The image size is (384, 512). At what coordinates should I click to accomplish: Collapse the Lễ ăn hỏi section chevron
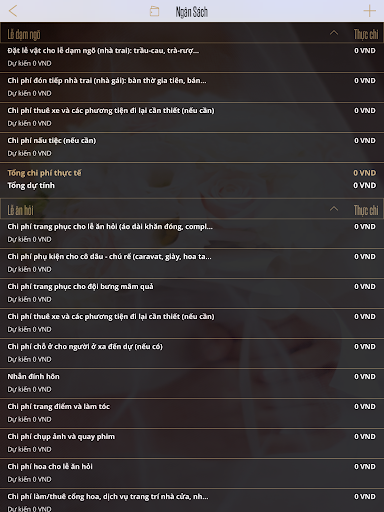click(x=334, y=209)
